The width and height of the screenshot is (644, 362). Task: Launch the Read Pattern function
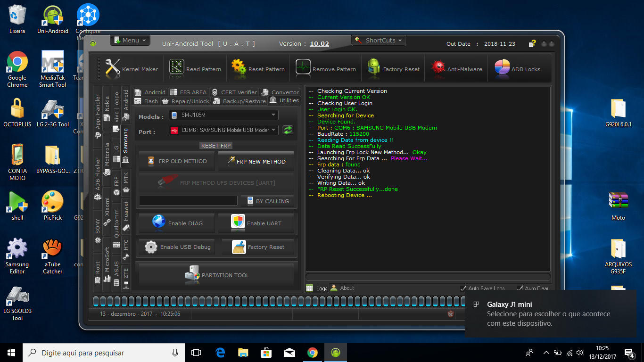point(195,69)
